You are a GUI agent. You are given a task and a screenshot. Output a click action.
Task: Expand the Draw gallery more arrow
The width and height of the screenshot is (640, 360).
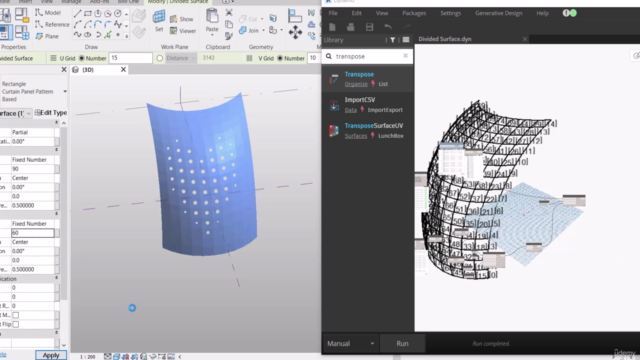click(x=127, y=36)
